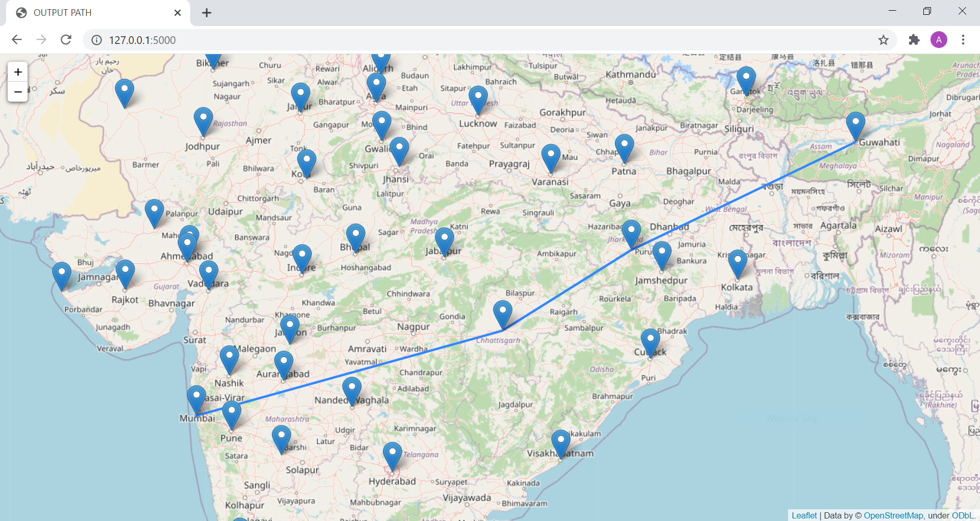Click the map marker at Bhopal
This screenshot has width=980, height=521.
(x=356, y=239)
